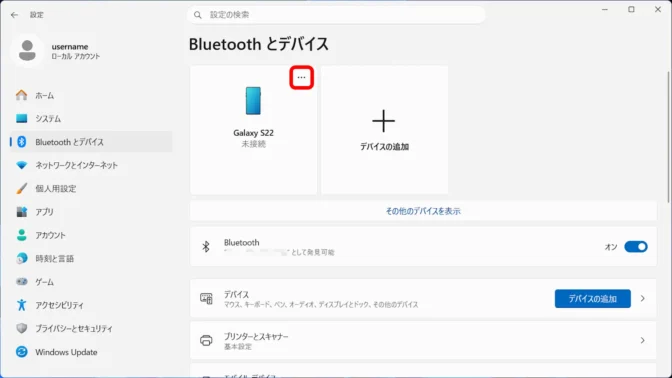This screenshot has height=378, width=672.
Task: Open the 時刻と言語 menu item
Action: (54, 258)
